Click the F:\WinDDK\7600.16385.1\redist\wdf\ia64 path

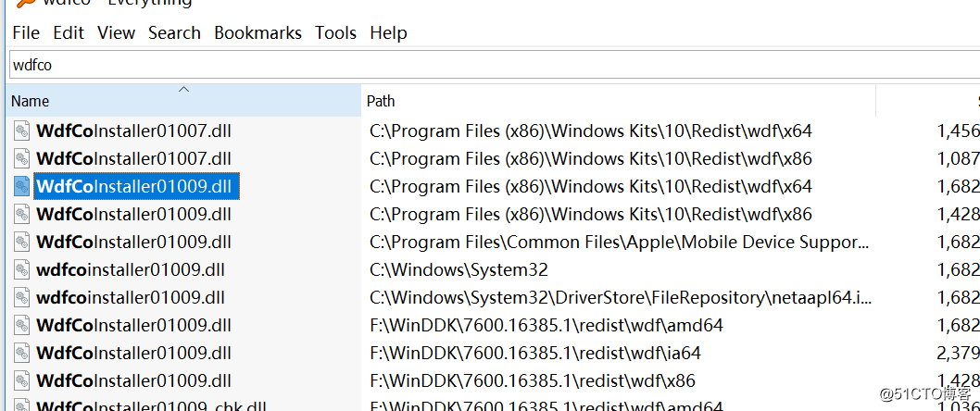coord(535,353)
